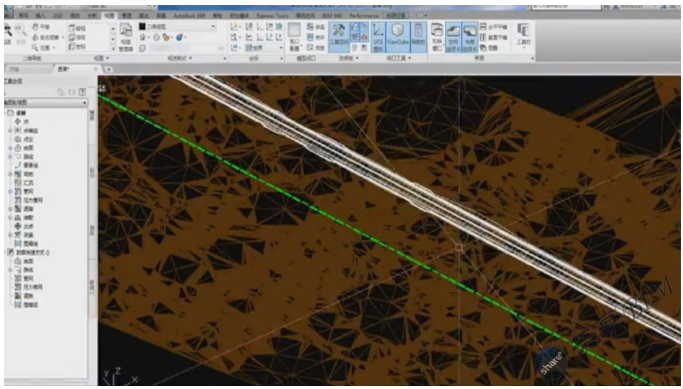
Task: Toggle the Toolspace (工具空间) palette button
Action: [338, 37]
